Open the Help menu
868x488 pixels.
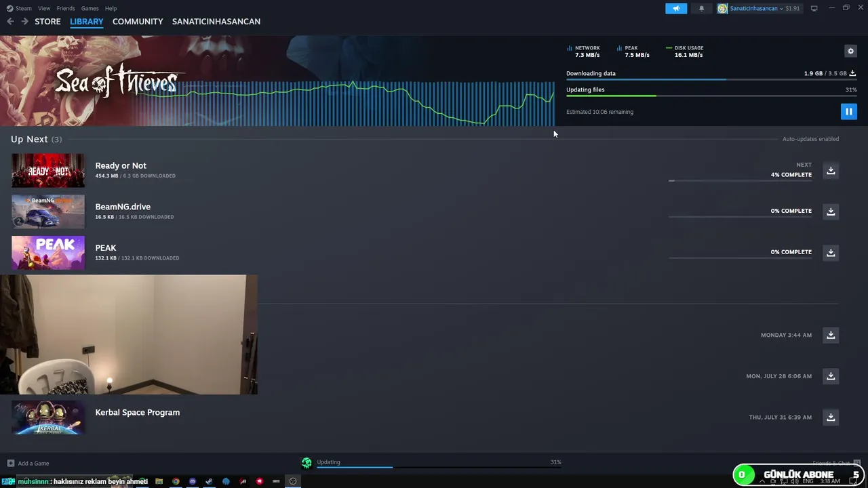(x=111, y=8)
